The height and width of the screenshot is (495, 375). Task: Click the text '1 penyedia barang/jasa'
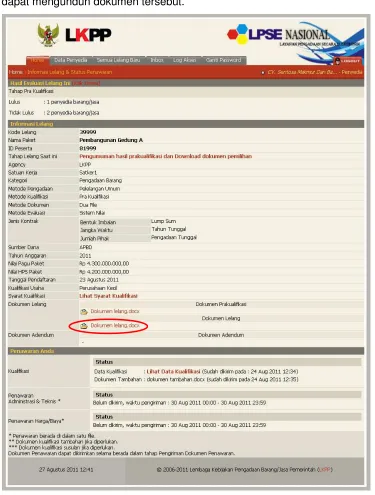[73, 102]
